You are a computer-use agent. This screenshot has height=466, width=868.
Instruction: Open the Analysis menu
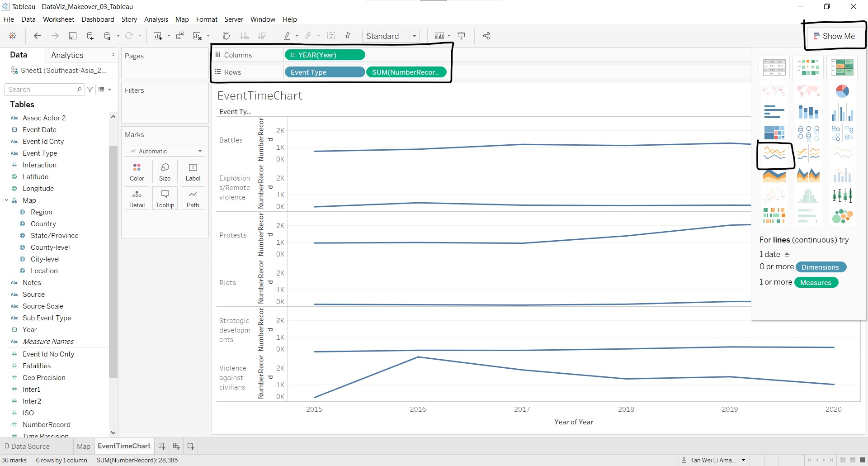(x=156, y=19)
